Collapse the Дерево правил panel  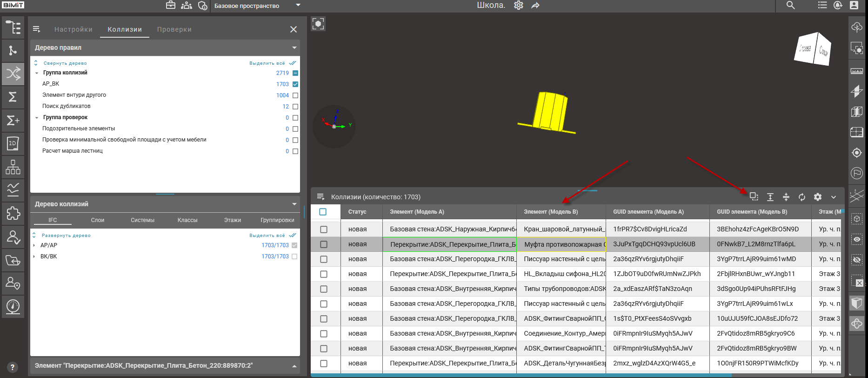pos(294,48)
